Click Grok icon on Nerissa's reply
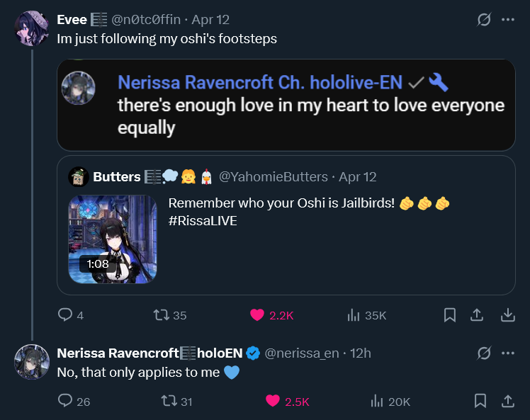The height and width of the screenshot is (420, 530). pos(484,353)
